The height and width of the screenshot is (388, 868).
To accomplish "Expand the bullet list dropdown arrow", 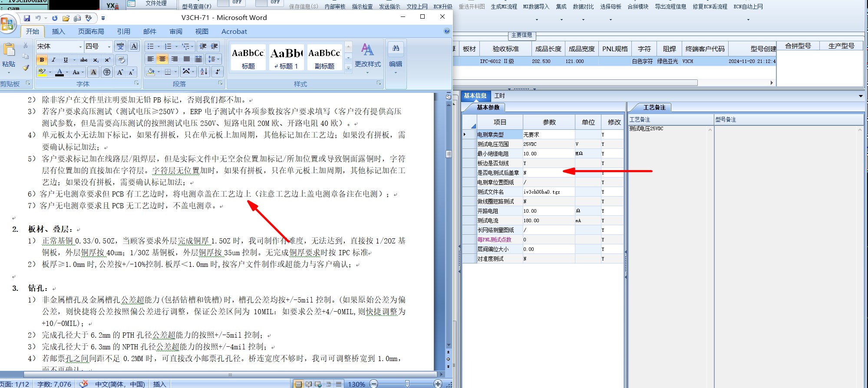I will pos(158,46).
